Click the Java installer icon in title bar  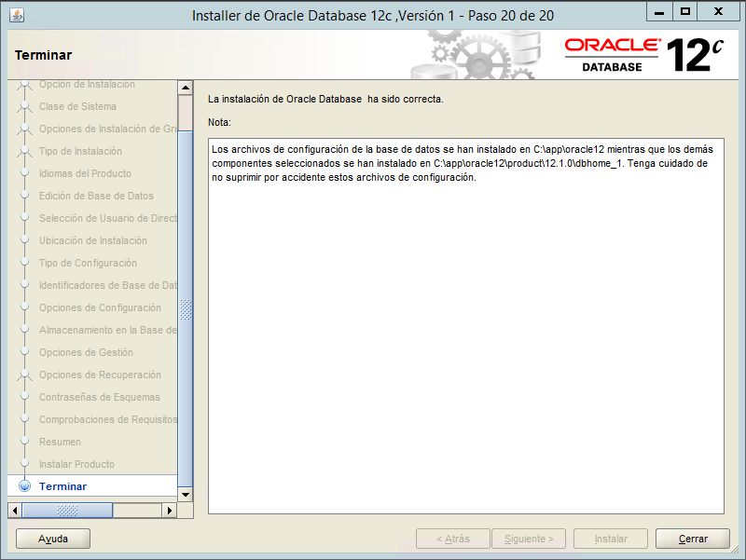[x=17, y=15]
